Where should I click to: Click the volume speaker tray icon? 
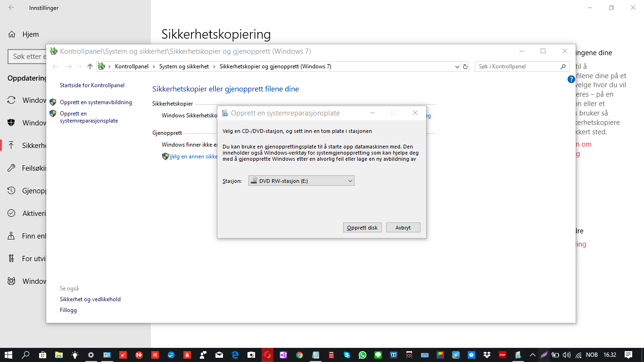click(x=567, y=355)
